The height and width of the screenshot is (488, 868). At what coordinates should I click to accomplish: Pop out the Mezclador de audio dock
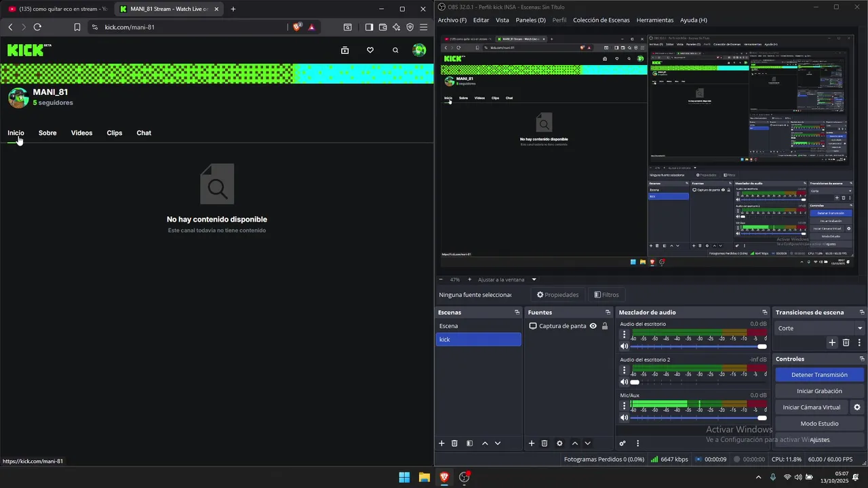click(x=764, y=312)
